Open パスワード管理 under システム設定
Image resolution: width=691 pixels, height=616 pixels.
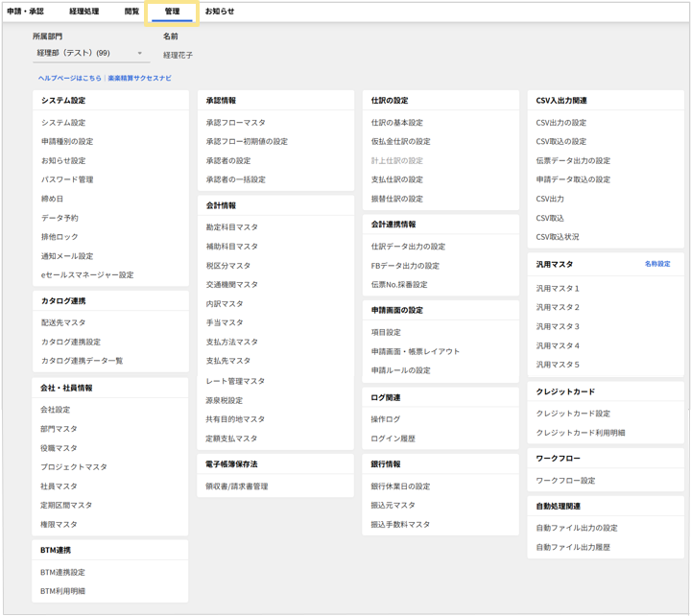point(66,179)
